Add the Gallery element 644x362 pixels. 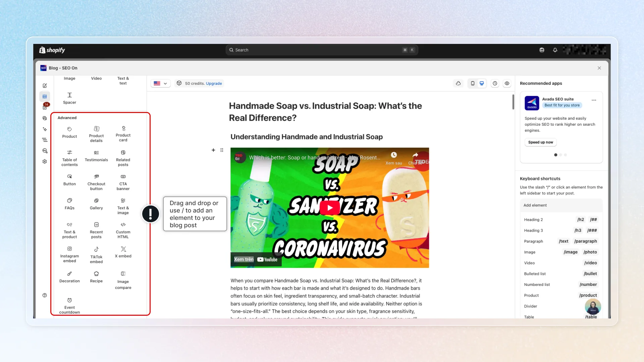96,204
